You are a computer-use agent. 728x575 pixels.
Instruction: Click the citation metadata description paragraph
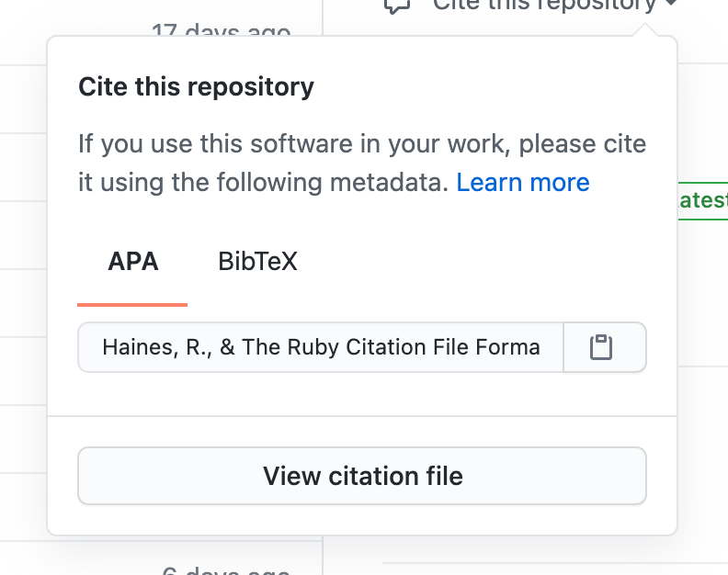(x=362, y=163)
